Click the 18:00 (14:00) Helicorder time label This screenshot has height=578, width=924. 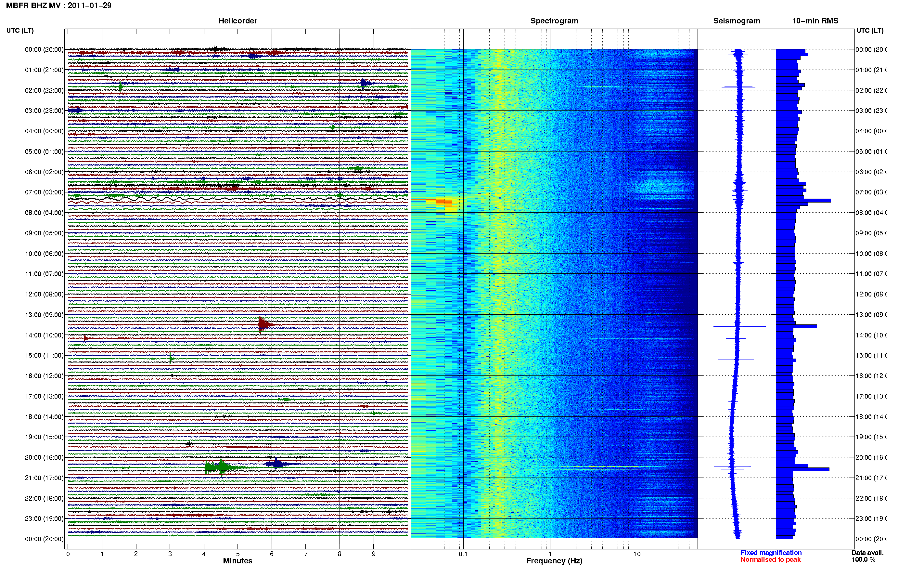(x=44, y=417)
